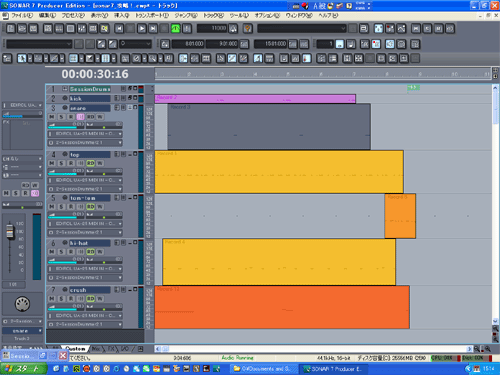The image size is (500, 375).
Task: Click the tempo ratio icon next to tempo display
Action: click(x=233, y=29)
